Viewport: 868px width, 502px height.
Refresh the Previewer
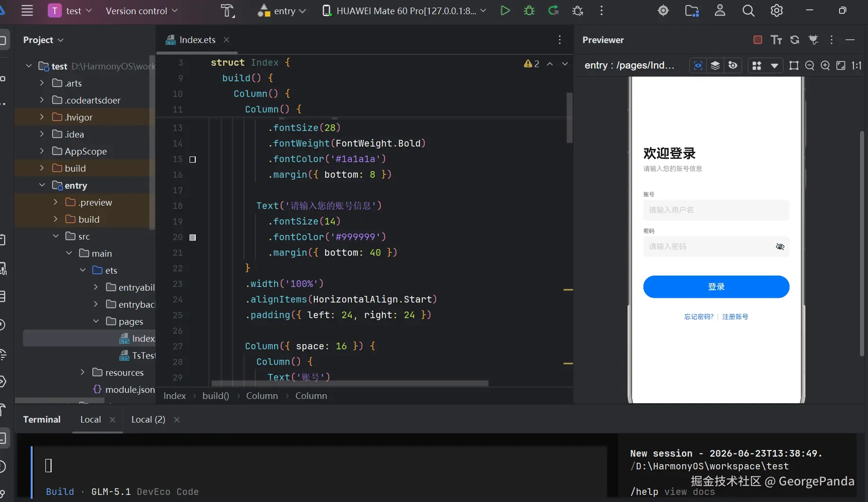click(x=795, y=40)
